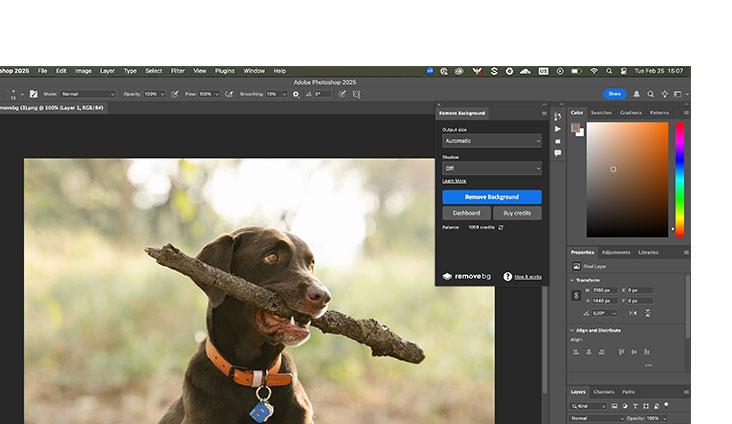Open the Layer menu
This screenshot has width=732, height=424.
[x=107, y=71]
